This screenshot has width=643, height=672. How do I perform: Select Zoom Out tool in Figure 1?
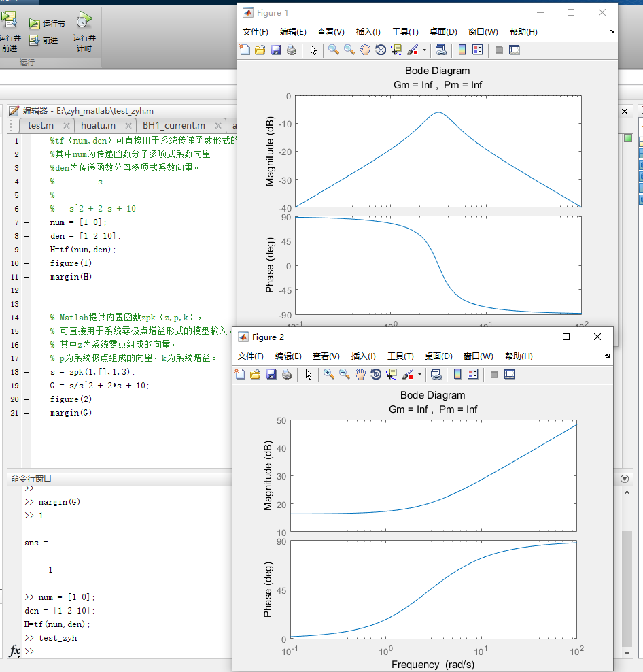point(349,50)
